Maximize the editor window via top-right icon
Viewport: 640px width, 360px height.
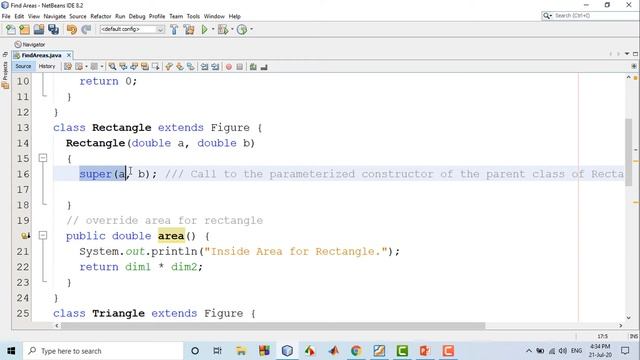tap(635, 54)
